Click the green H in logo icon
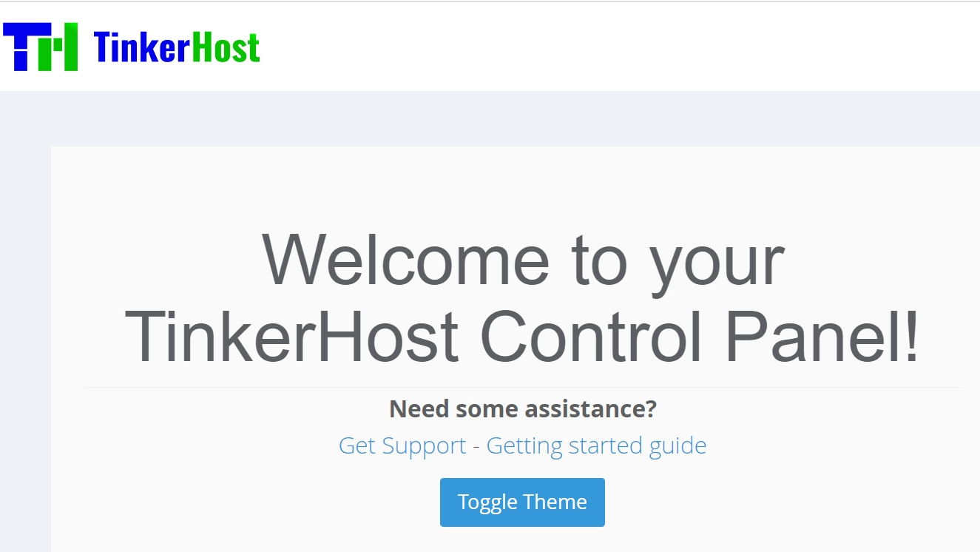The image size is (980, 552). tap(58, 47)
